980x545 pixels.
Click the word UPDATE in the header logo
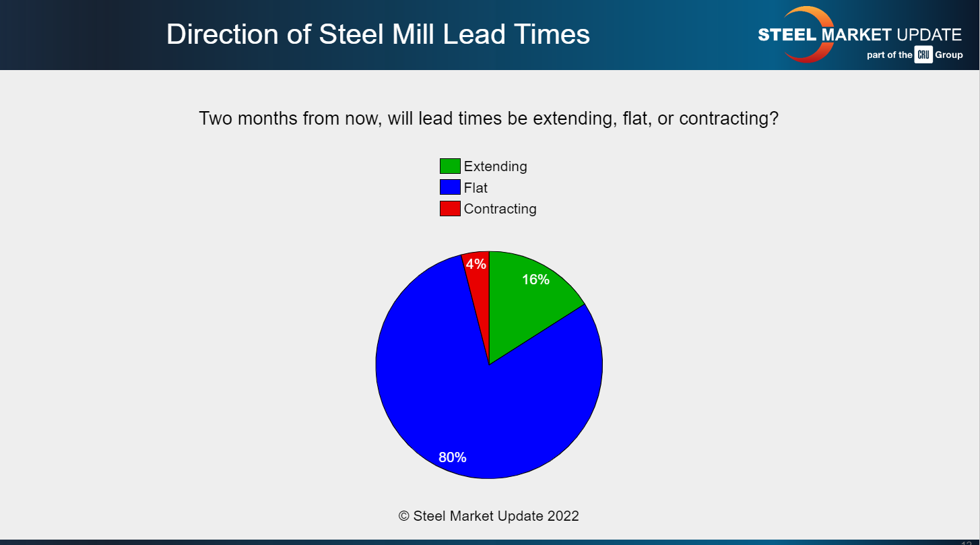[929, 35]
